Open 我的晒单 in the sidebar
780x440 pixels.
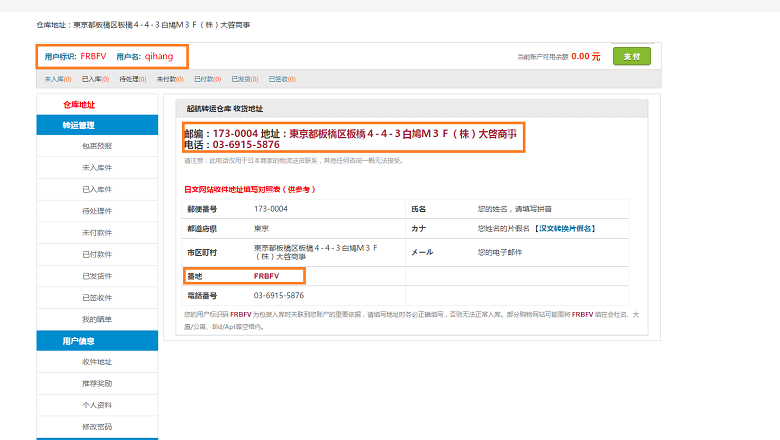[97, 319]
